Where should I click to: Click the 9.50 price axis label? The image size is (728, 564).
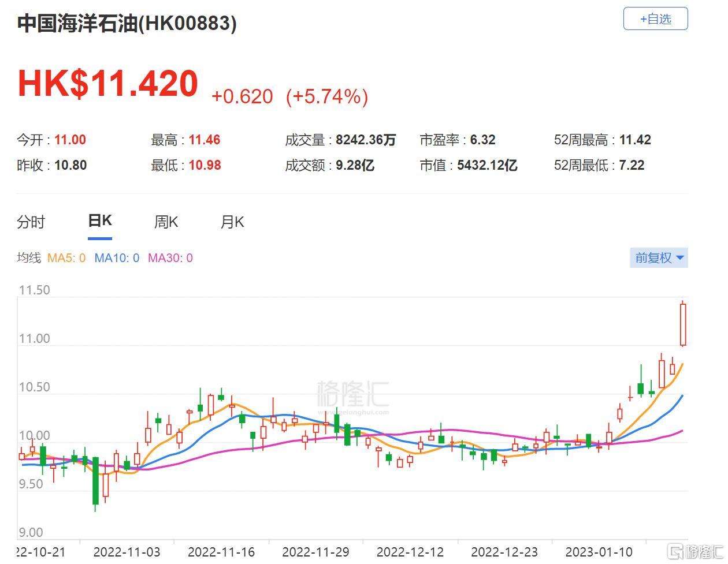[x=31, y=484]
